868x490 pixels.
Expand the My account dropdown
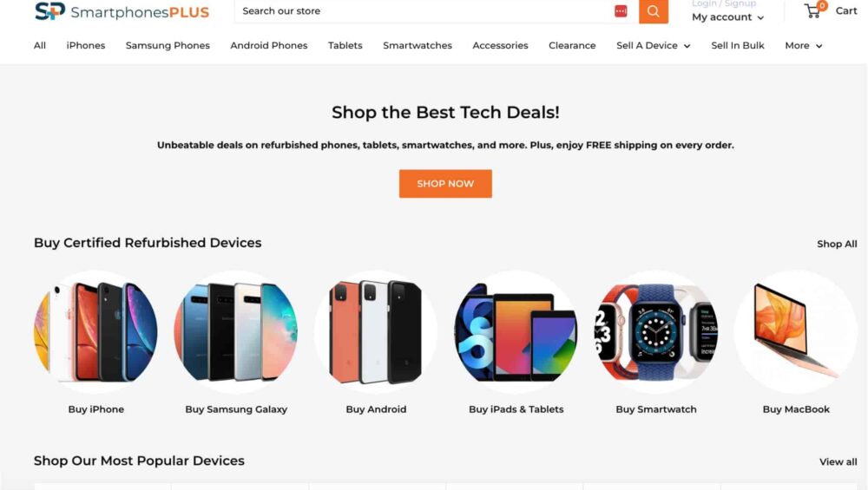(727, 17)
